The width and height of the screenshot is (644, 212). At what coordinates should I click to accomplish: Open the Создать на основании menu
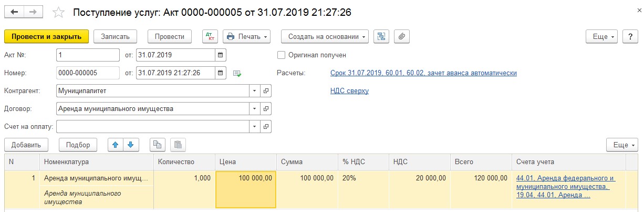pos(325,36)
